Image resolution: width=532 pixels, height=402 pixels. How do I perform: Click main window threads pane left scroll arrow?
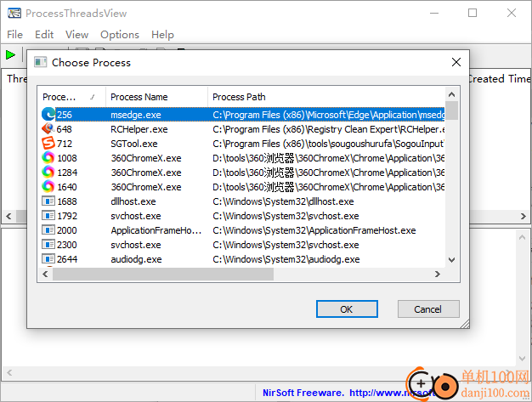(x=8, y=216)
